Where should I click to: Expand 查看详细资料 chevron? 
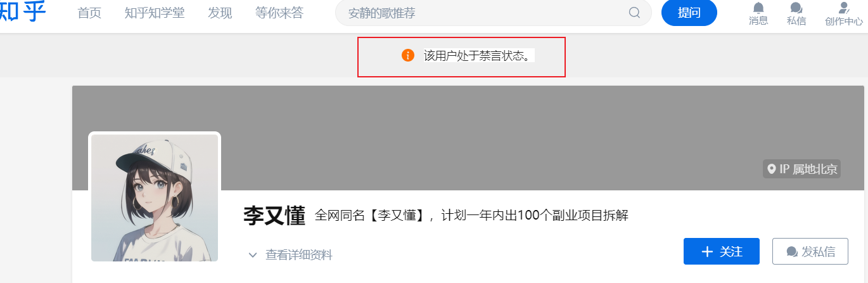click(x=253, y=255)
